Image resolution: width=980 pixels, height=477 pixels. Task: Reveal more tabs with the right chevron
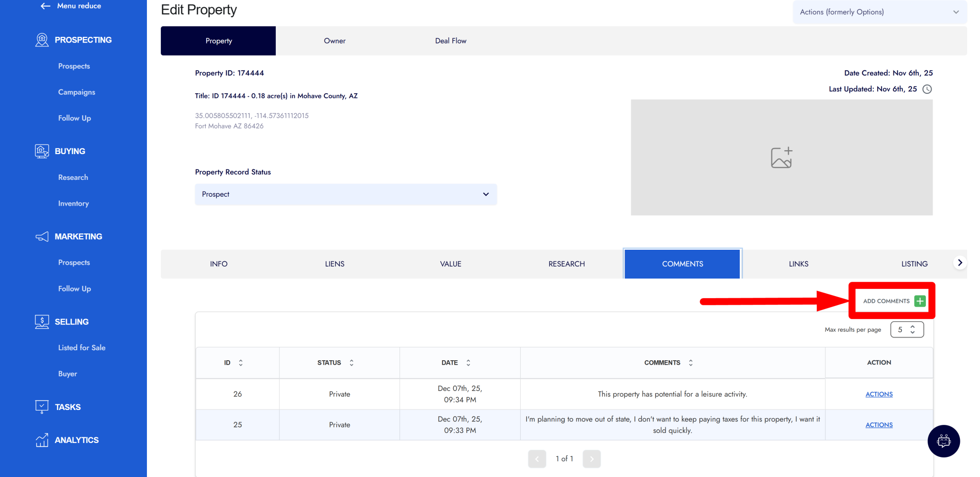pos(960,262)
